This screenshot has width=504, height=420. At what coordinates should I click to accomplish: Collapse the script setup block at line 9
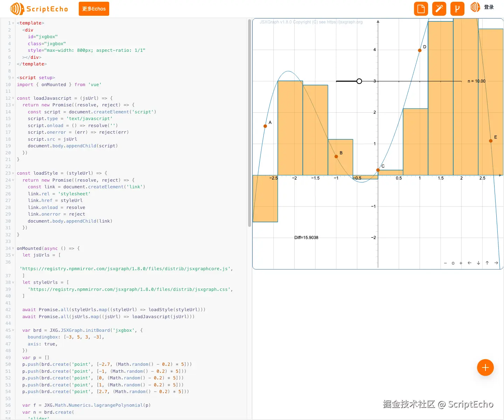(x=13, y=78)
